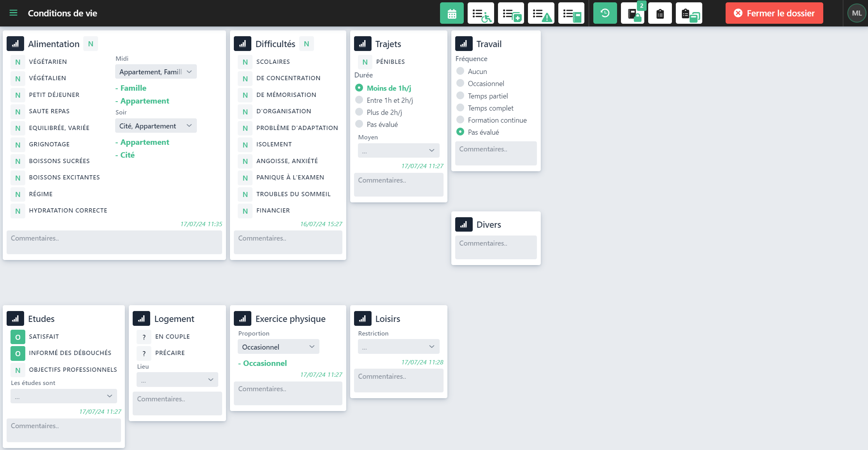Click the single clipboard icon in toolbar
Viewport: 868px width, 450px height.
(x=660, y=14)
